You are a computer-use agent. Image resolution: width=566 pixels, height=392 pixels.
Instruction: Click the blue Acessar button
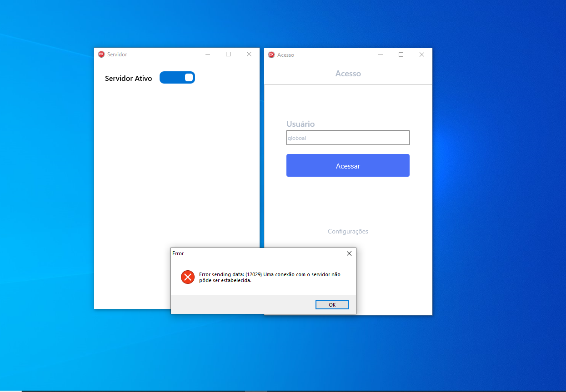[348, 165]
